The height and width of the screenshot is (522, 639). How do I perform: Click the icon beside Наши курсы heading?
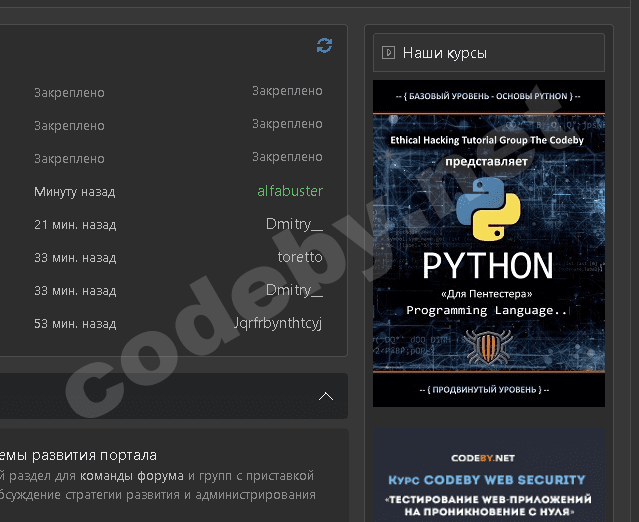[388, 53]
